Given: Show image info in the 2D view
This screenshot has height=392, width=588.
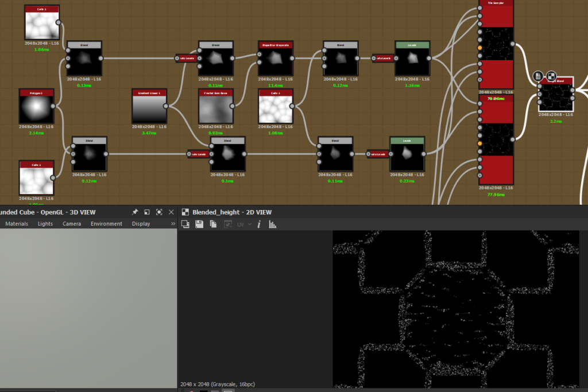Looking at the screenshot, I should click(x=259, y=224).
